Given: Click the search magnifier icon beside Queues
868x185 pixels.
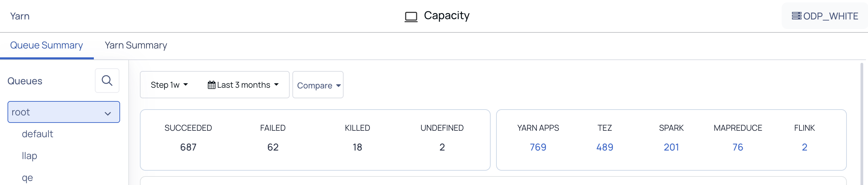Looking at the screenshot, I should point(107,81).
